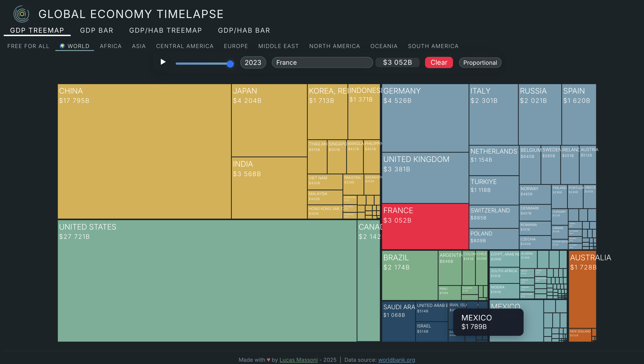Click the globe icon beside World

[x=62, y=46]
